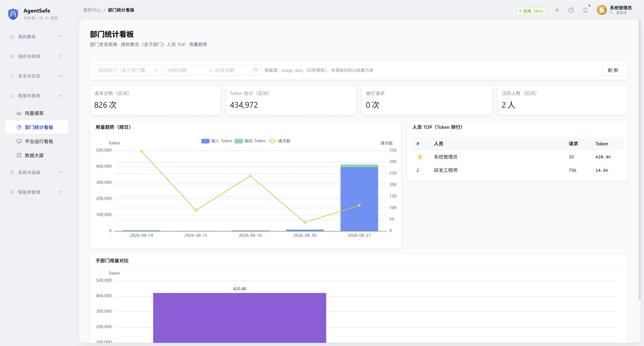The height and width of the screenshot is (346, 644).
Task: Click the 2026-08-21 blue input token bar
Action: click(x=359, y=199)
